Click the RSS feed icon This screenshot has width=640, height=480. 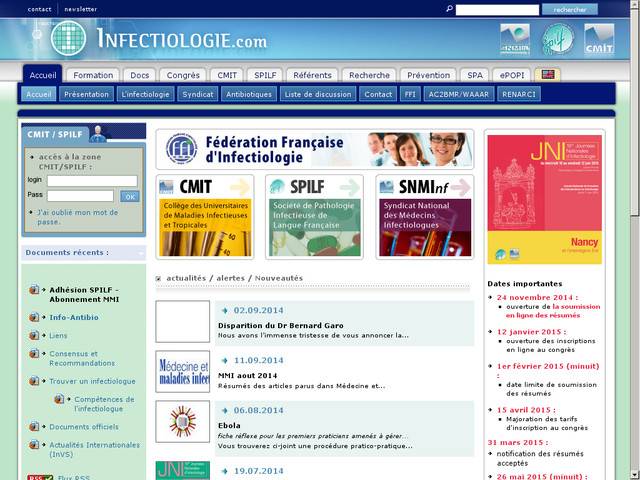(x=40, y=477)
